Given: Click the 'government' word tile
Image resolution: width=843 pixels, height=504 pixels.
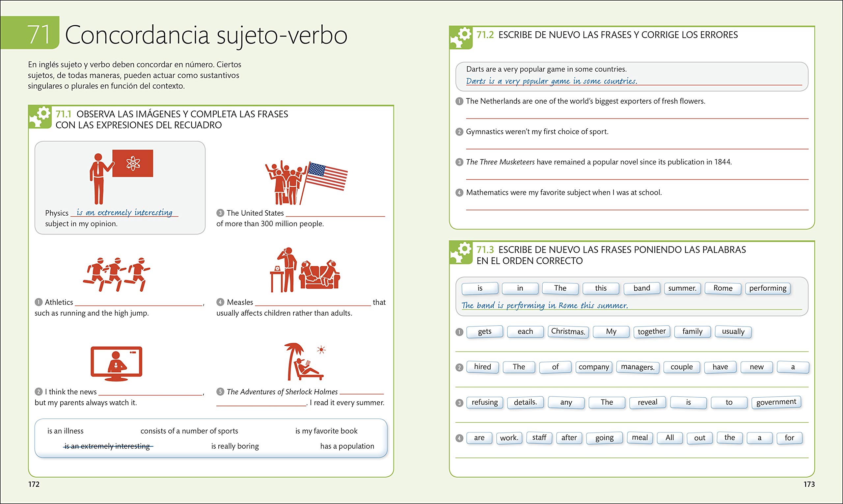Looking at the screenshot, I should (776, 402).
